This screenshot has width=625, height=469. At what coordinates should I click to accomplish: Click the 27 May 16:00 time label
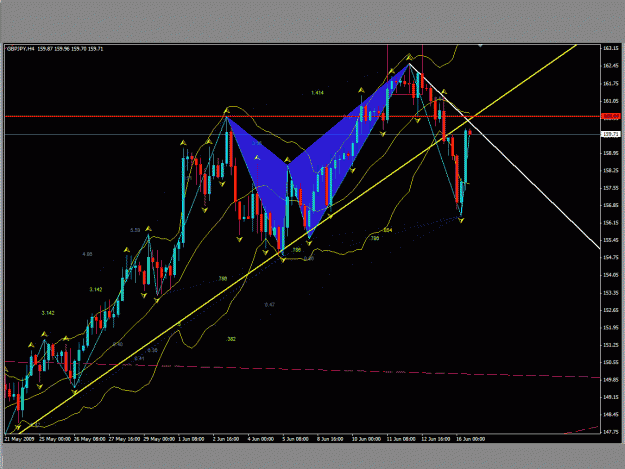[124, 439]
